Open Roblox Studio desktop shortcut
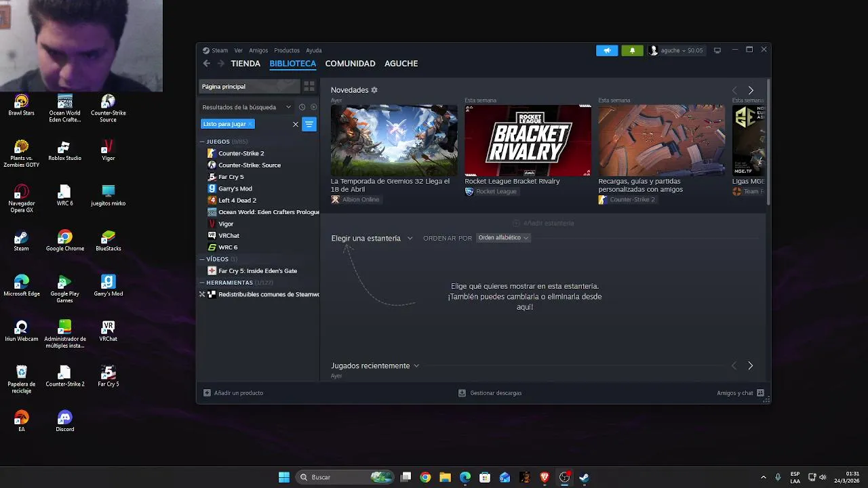The height and width of the screenshot is (488, 868). pos(64,150)
